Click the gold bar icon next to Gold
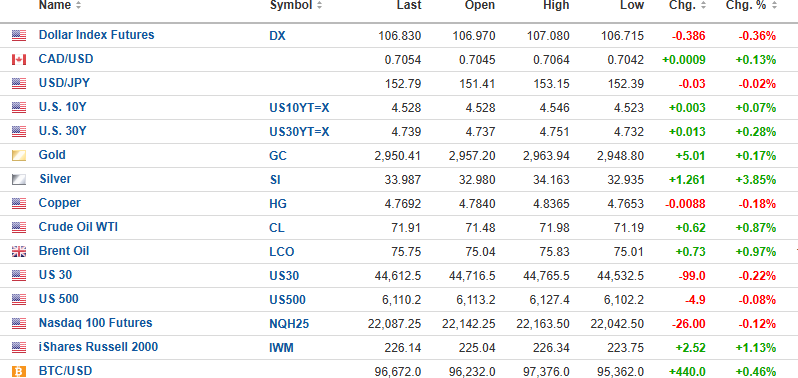Viewport: 798px width, 378px height. [x=19, y=156]
